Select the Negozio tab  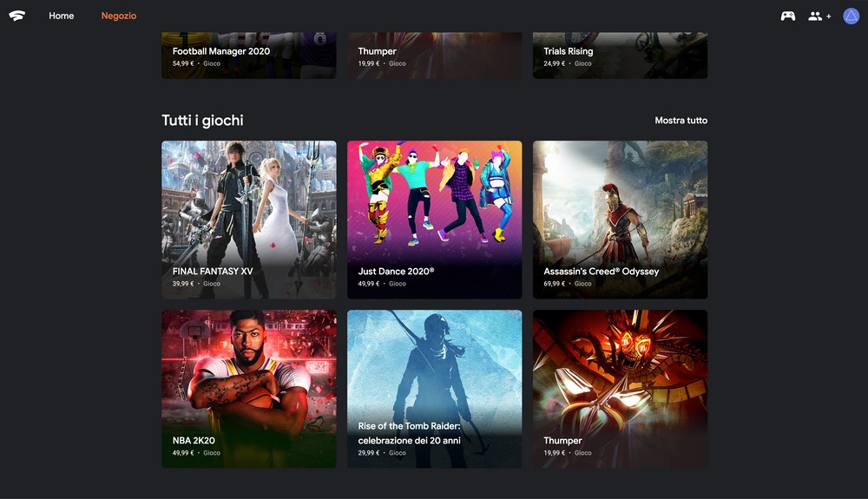tap(118, 16)
